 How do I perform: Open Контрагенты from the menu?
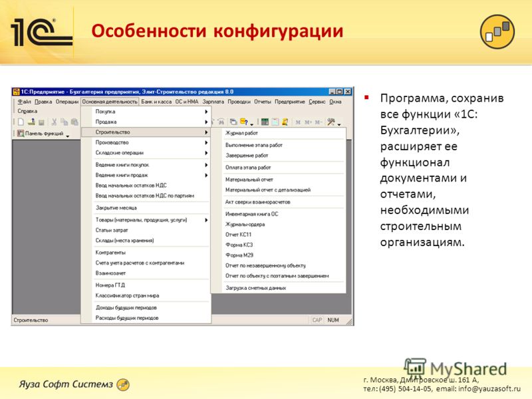click(110, 253)
